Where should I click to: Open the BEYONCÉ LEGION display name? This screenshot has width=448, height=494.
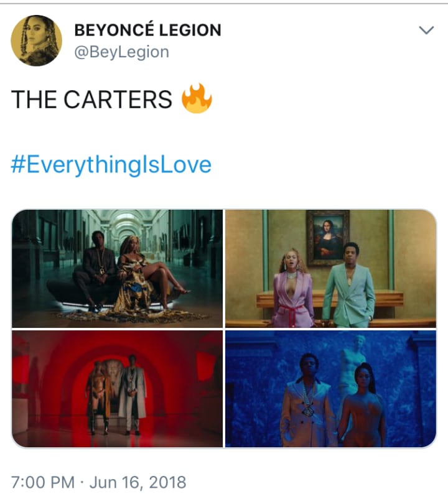point(147,30)
